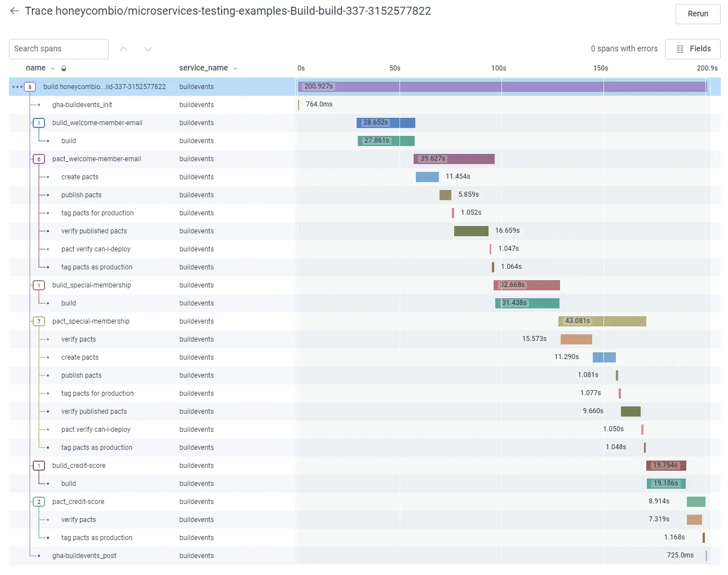Click the purple 200.927s root span bar
728x575 pixels.
(501, 87)
